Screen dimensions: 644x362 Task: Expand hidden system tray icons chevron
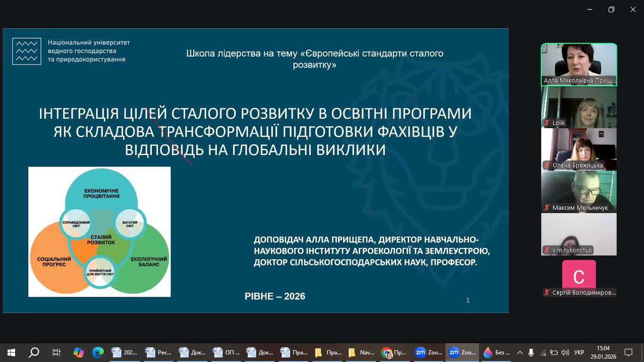520,352
